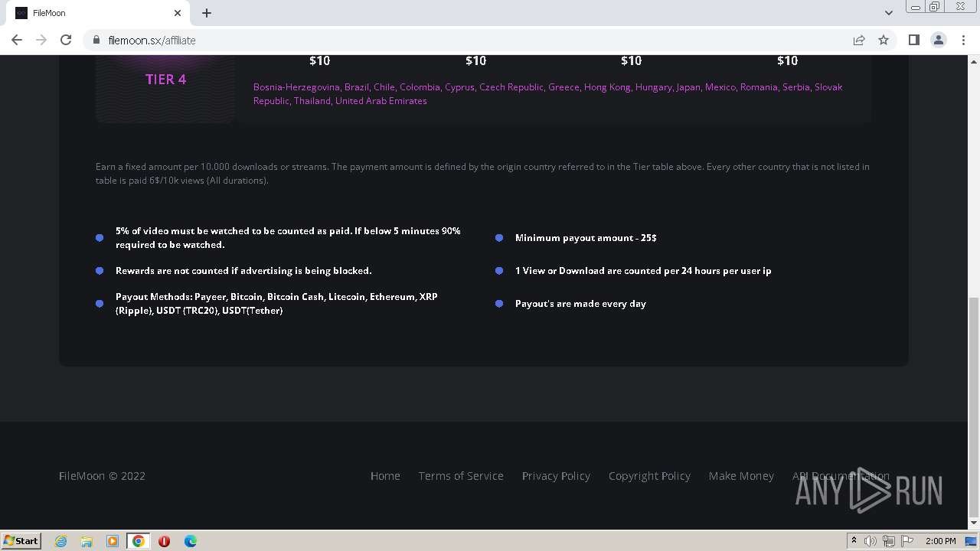Open the API Documentation footer link
The image size is (980, 551).
pyautogui.click(x=841, y=476)
